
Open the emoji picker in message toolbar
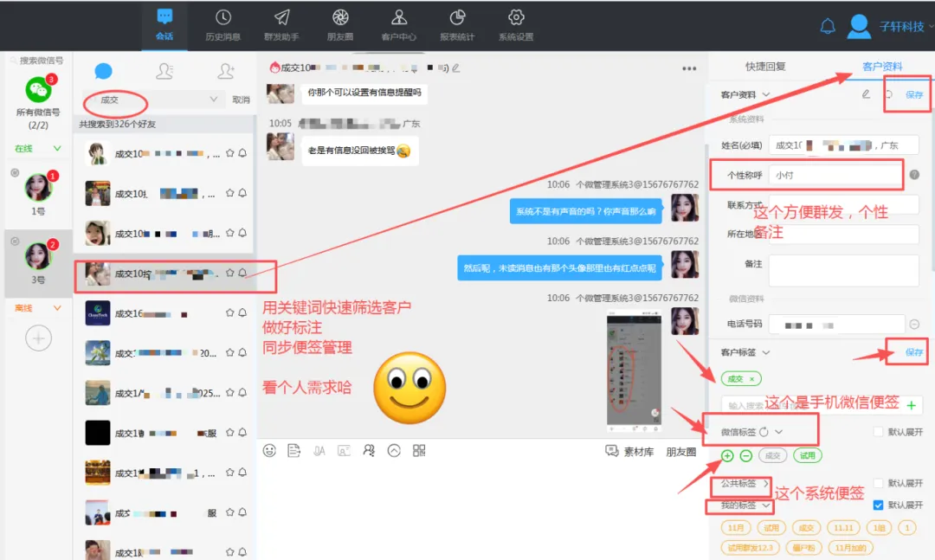pos(269,451)
